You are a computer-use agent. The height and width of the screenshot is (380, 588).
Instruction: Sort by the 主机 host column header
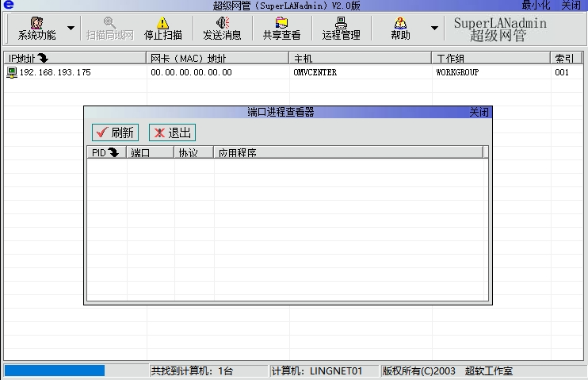click(361, 58)
